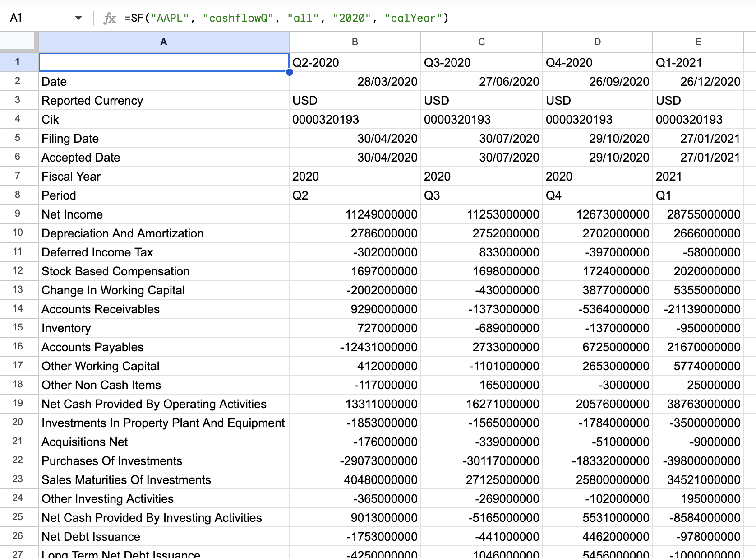Viewport: 756px width, 558px height.
Task: Select the column C header
Action: (x=482, y=42)
